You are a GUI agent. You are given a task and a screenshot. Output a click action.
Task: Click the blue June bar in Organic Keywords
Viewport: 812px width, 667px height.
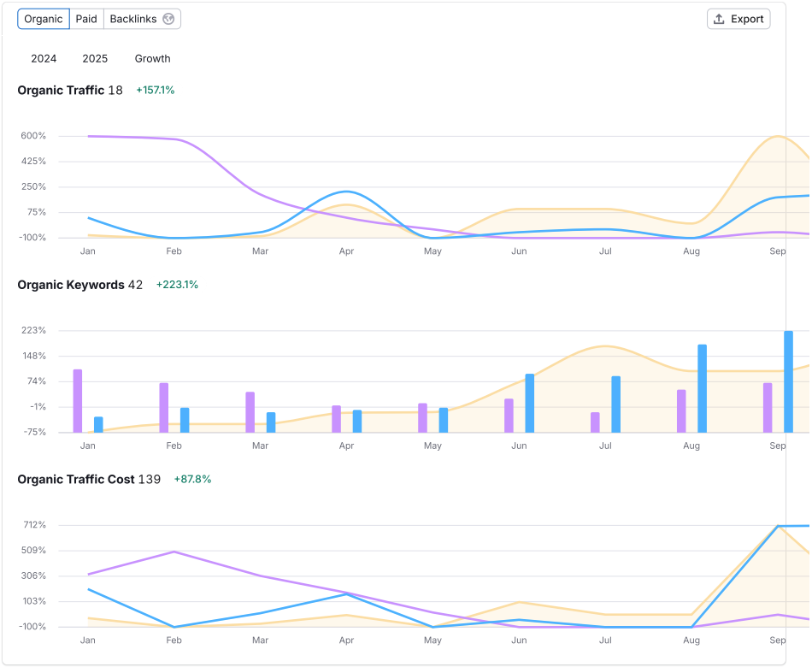coord(530,403)
